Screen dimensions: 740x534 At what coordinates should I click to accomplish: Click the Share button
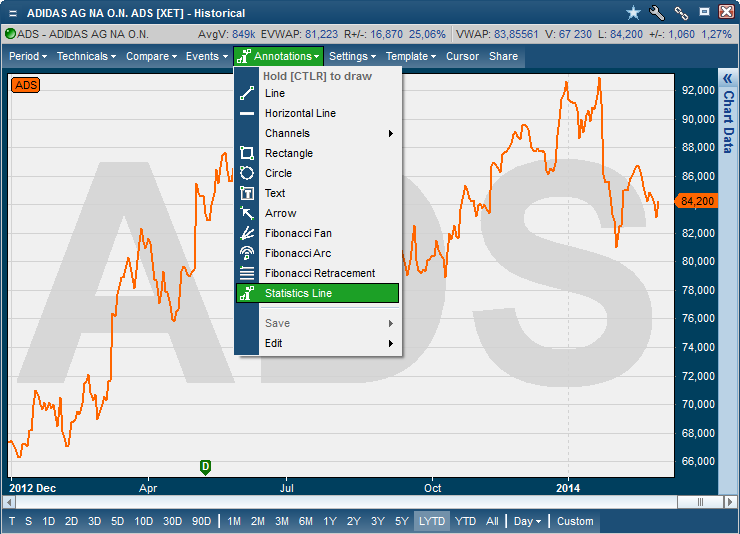503,56
